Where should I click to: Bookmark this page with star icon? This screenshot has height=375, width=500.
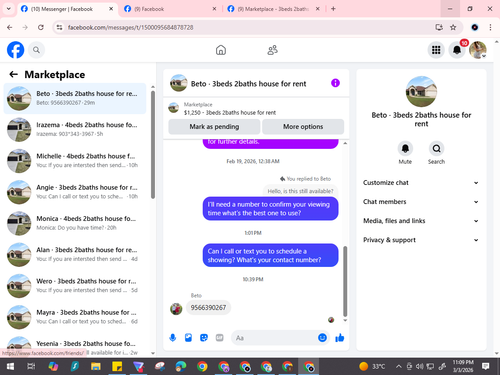[453, 27]
